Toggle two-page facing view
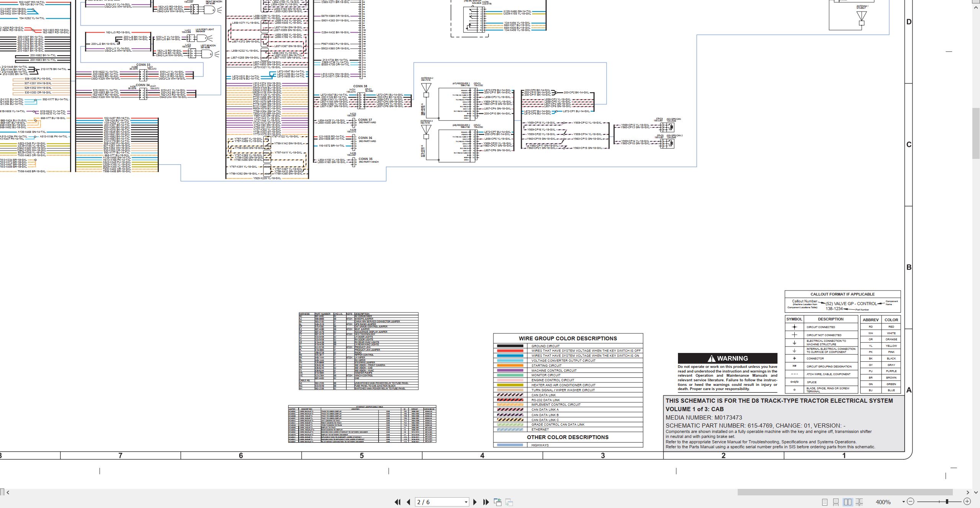980x508 pixels. (x=848, y=502)
